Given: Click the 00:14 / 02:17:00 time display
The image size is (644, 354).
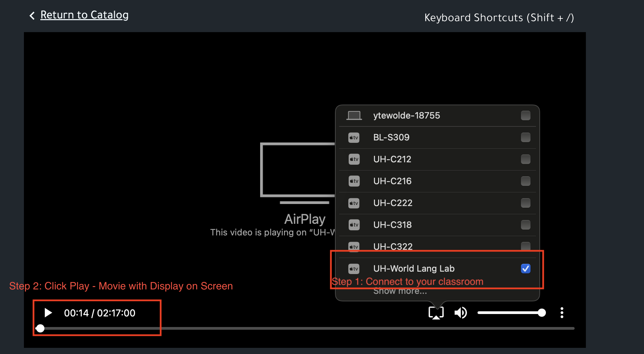Looking at the screenshot, I should (99, 313).
